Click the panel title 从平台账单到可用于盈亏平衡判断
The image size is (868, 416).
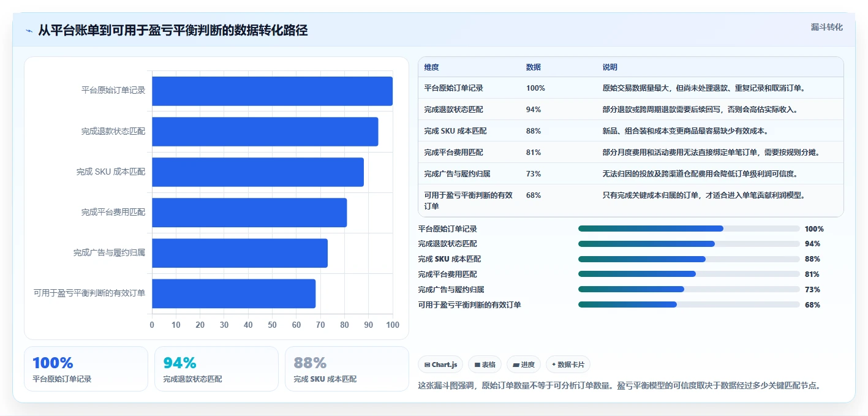pyautogui.click(x=173, y=30)
